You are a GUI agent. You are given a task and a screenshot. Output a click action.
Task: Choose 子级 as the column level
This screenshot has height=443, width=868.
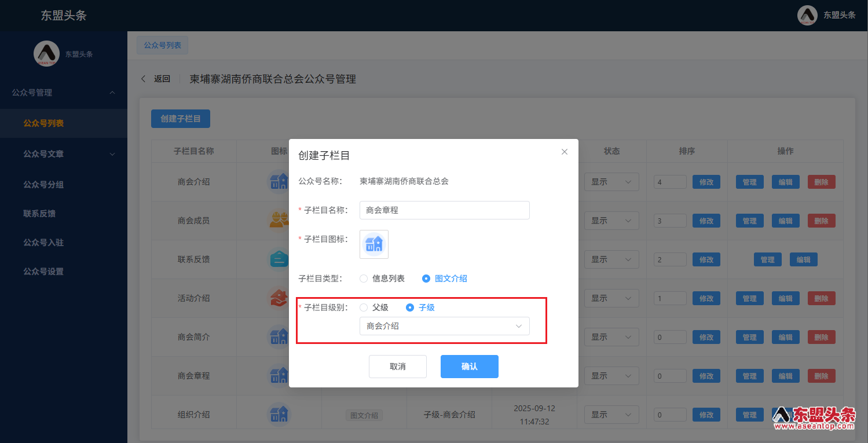pos(420,307)
